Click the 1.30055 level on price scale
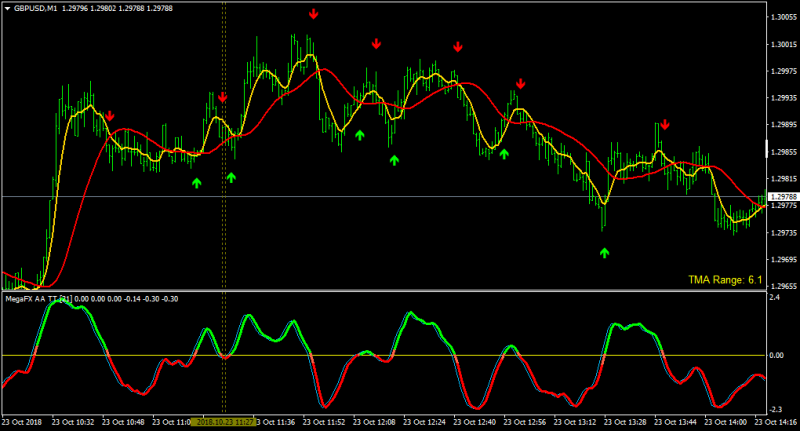The height and width of the screenshot is (431, 800). pos(784,17)
